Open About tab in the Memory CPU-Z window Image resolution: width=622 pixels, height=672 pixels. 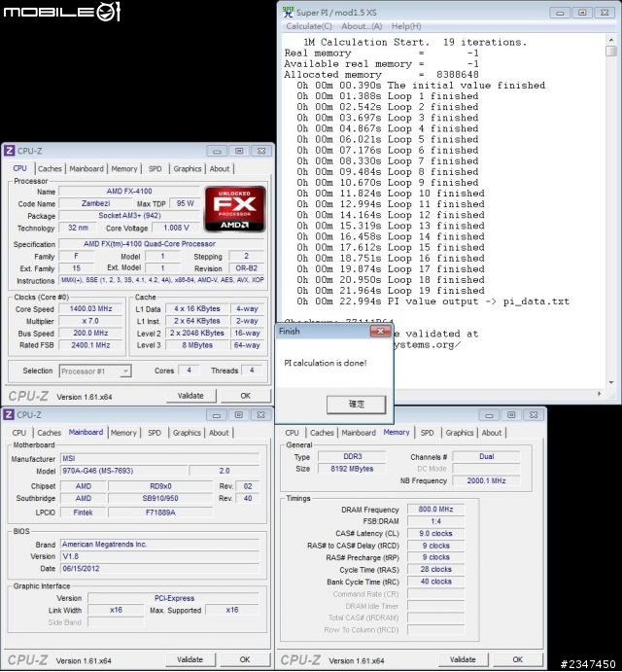tap(492, 433)
